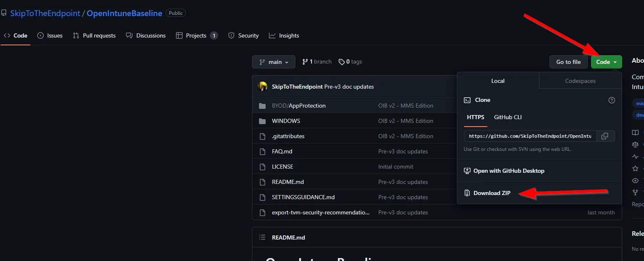Viewport: 644px width, 261px height.
Task: Click the Go to file button
Action: pyautogui.click(x=568, y=62)
